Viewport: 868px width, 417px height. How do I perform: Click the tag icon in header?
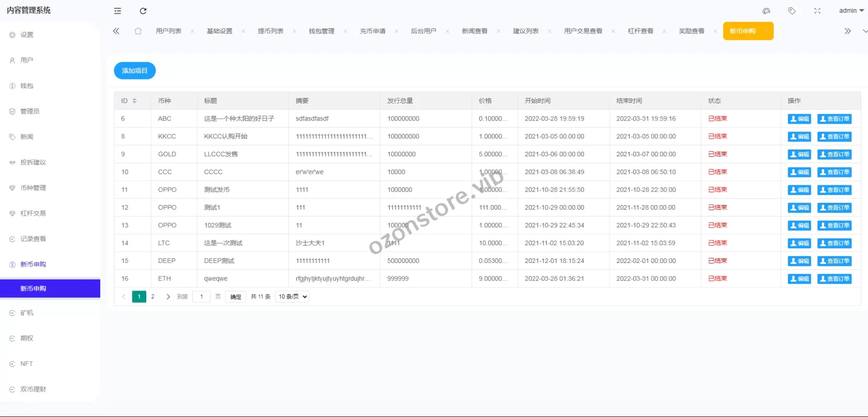(x=792, y=11)
